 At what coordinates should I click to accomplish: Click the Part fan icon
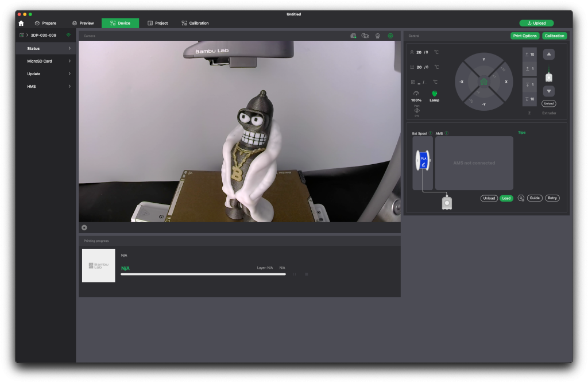[417, 111]
